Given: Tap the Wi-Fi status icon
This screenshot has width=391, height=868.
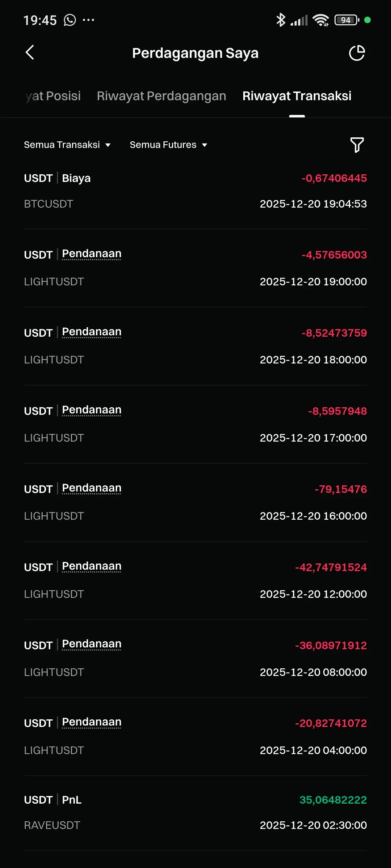Looking at the screenshot, I should pyautogui.click(x=321, y=20).
